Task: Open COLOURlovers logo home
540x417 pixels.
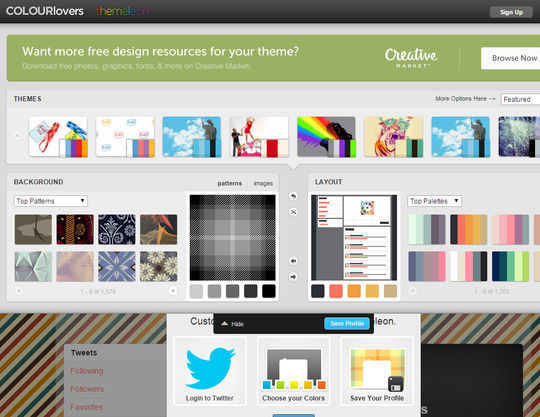Action: (45, 11)
